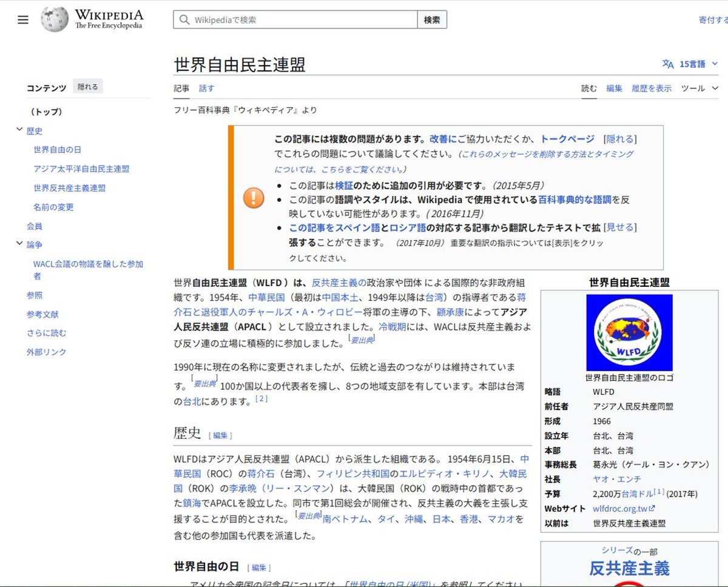Open the WLFD logo image
This screenshot has width=728, height=587.
point(629,332)
